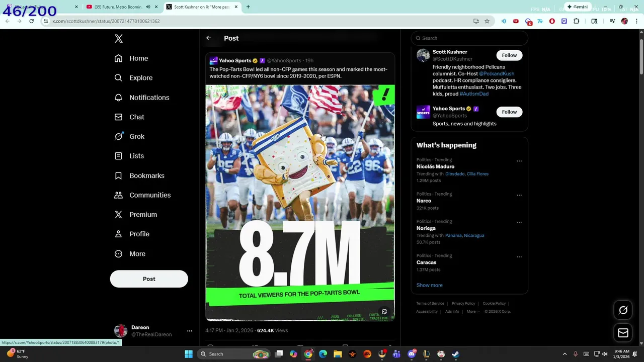Click the X logo in the sidebar
Screen dimensions: 644x362
coord(119,39)
